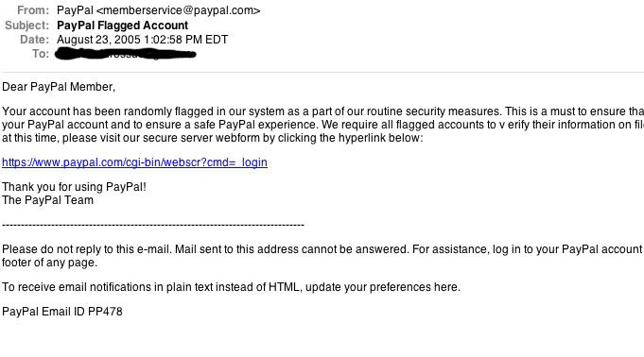
Task: Click the redacted recipient address
Action: click(125, 54)
